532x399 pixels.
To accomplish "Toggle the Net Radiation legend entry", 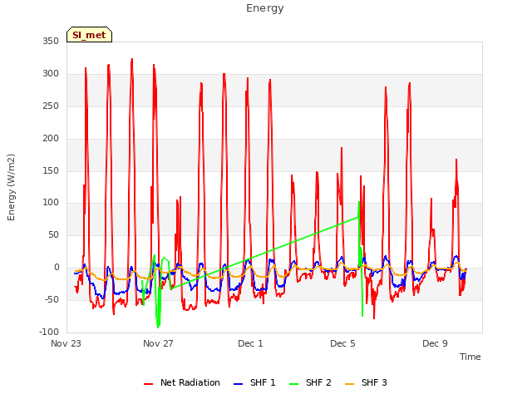I will pos(182,382).
